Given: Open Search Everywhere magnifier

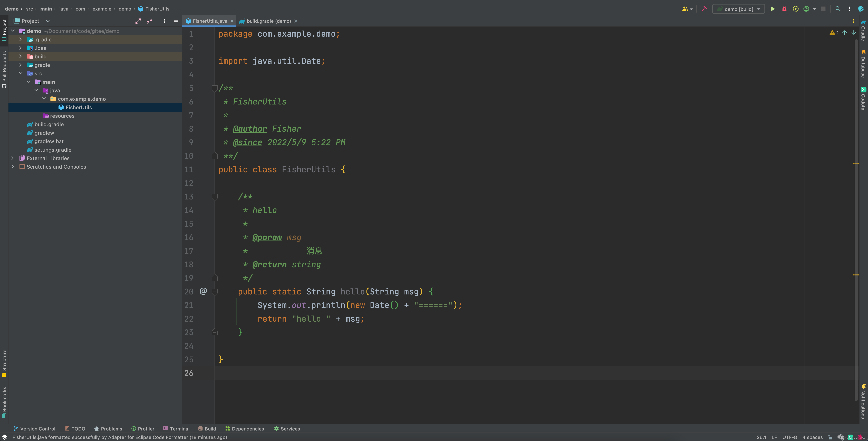Looking at the screenshot, I should click(838, 9).
